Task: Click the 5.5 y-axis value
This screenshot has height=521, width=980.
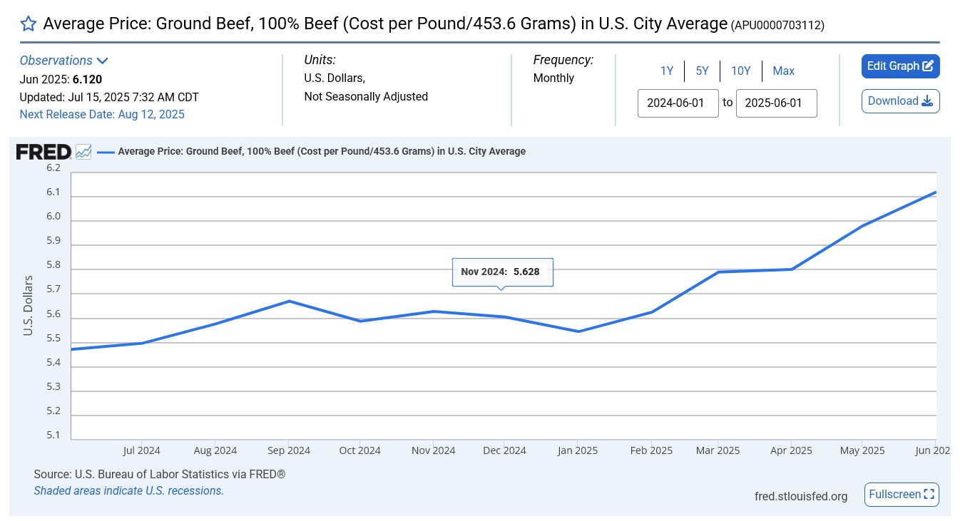Action: [53, 339]
